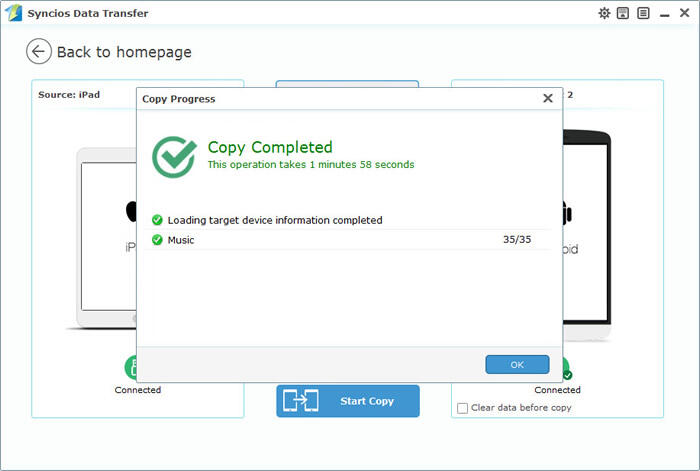Click the Source: iPad panel label

point(68,94)
